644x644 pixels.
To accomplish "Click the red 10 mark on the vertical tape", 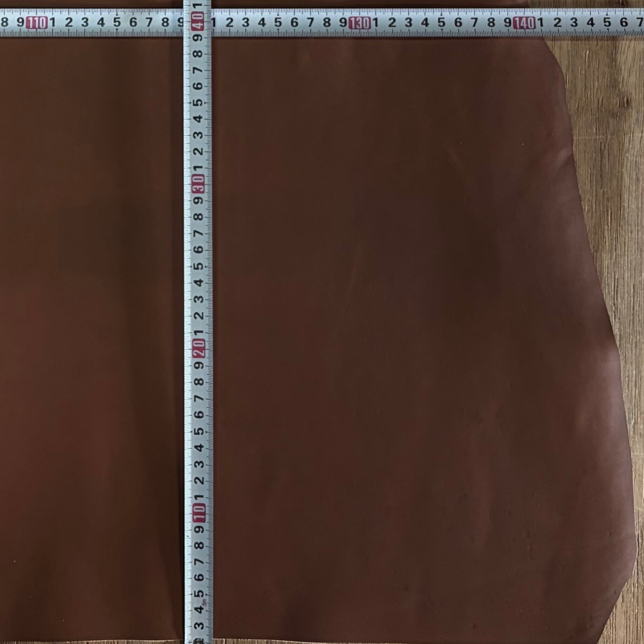I will click(199, 513).
